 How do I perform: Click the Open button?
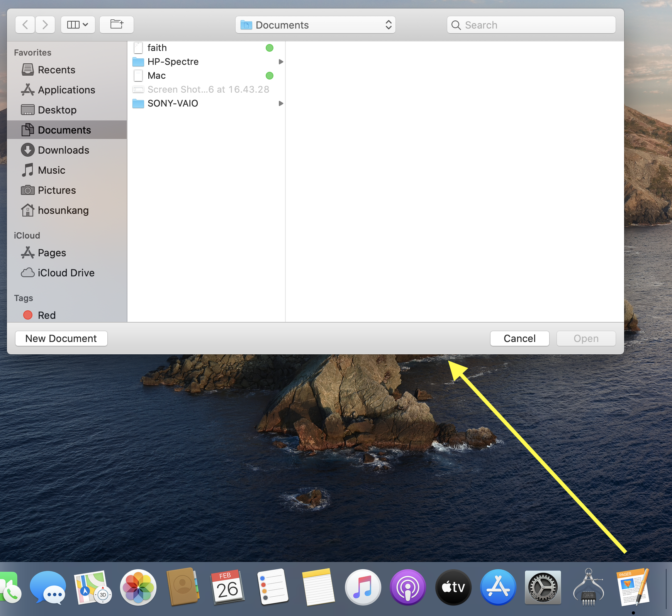tap(586, 338)
